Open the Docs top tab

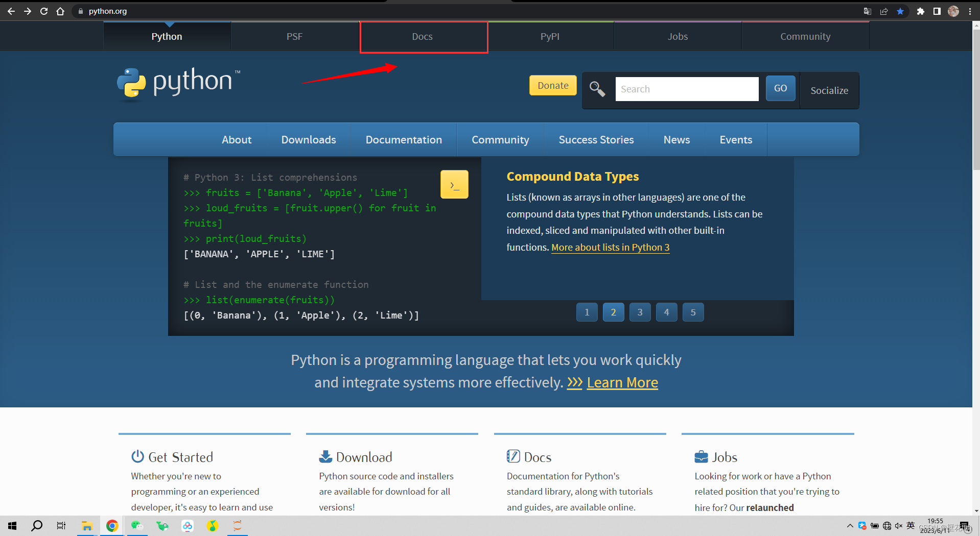pyautogui.click(x=423, y=36)
